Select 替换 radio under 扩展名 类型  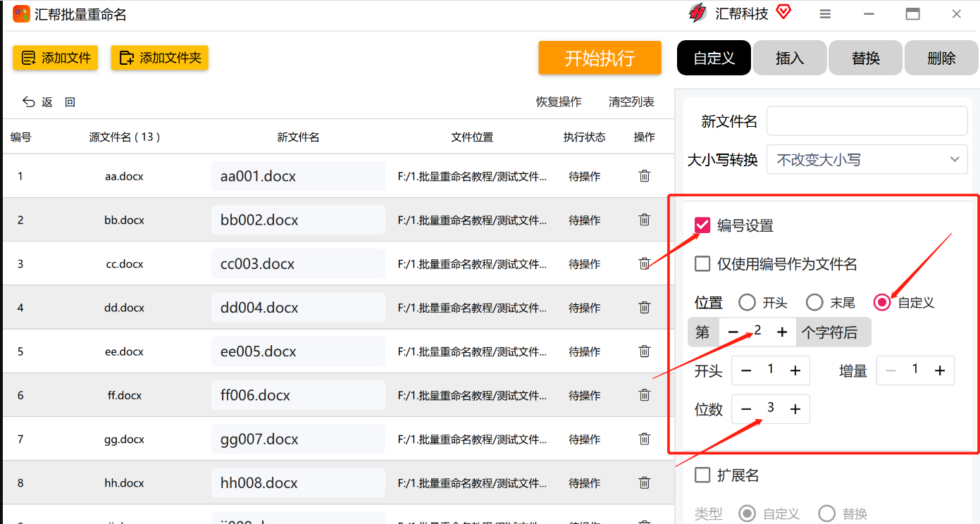tap(827, 514)
